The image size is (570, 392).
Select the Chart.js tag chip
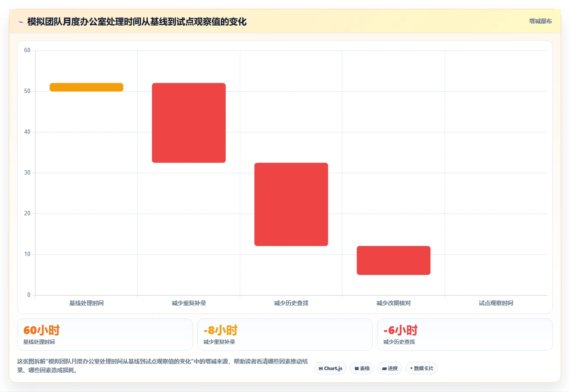click(330, 368)
